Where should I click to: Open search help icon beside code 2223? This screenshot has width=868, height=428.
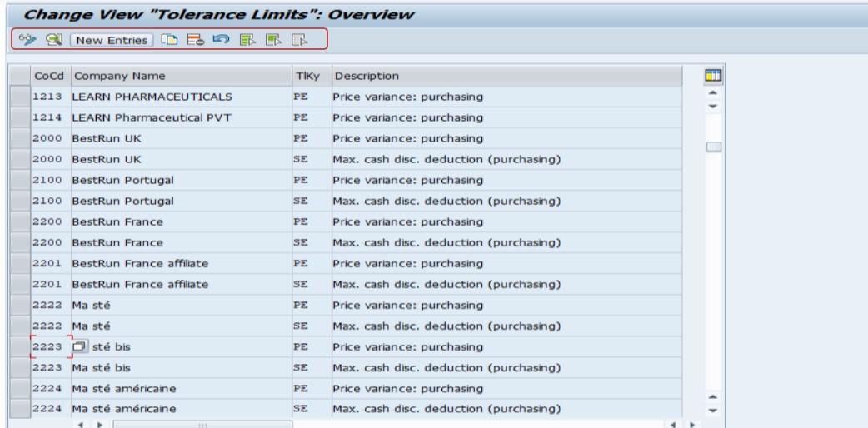point(80,346)
